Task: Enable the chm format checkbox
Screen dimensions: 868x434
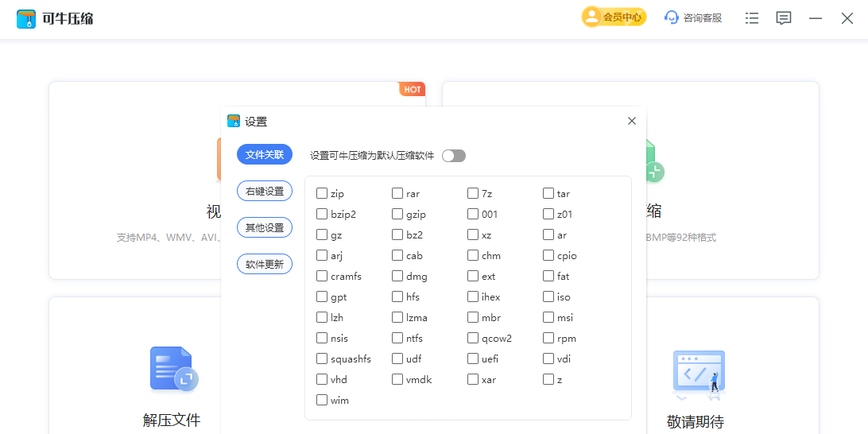Action: tap(472, 255)
